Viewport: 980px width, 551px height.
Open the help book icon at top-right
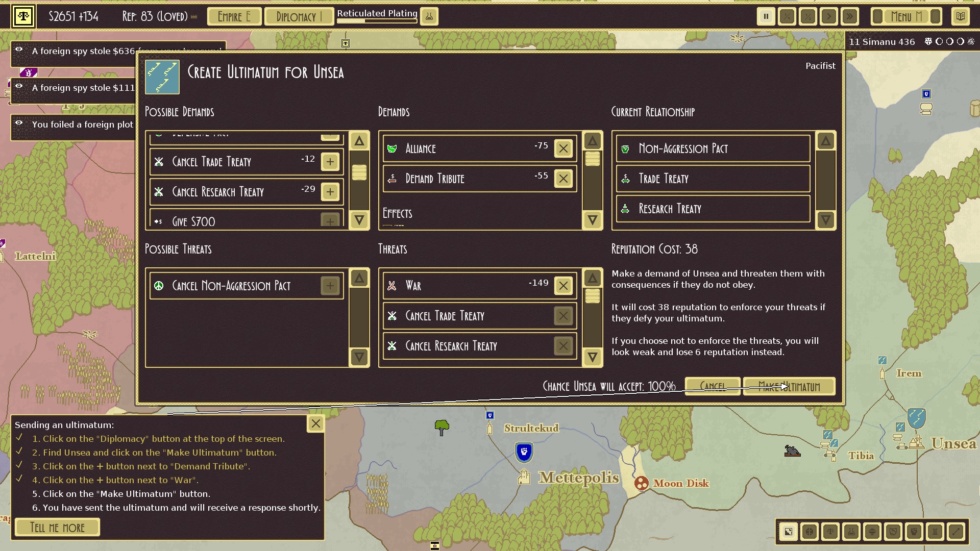960,16
